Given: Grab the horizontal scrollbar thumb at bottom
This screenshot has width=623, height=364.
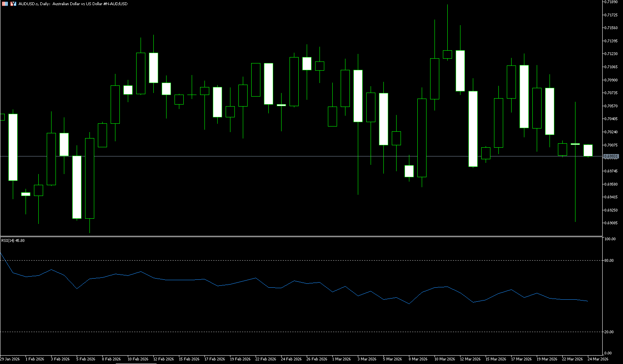Looking at the screenshot, I should (x=136, y=363).
